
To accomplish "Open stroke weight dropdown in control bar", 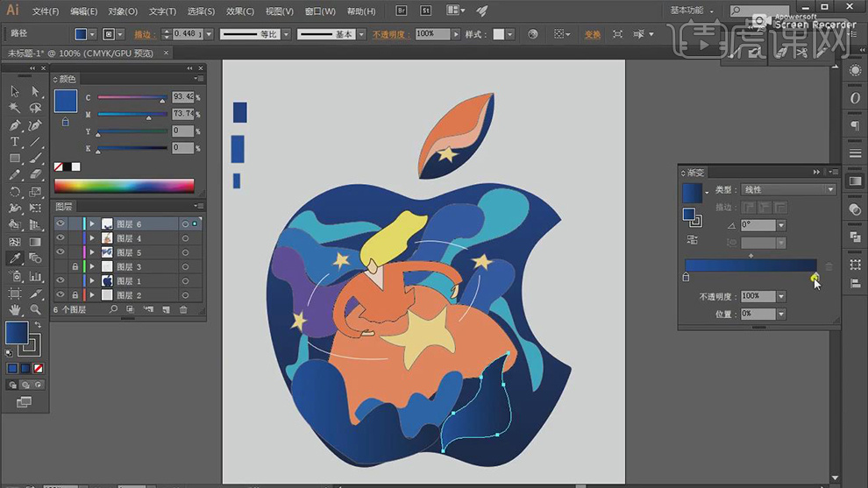I will click(x=210, y=34).
